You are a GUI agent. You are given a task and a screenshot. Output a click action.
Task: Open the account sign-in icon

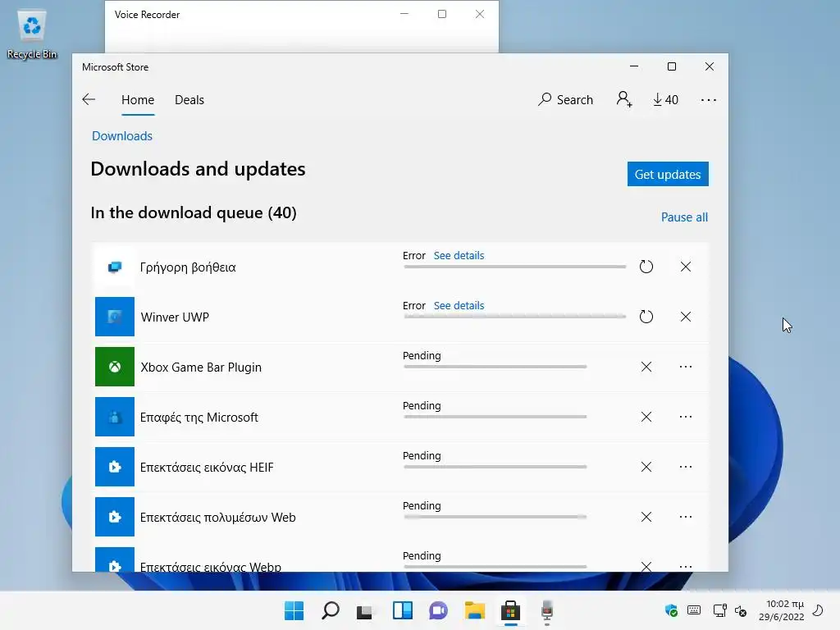point(624,99)
